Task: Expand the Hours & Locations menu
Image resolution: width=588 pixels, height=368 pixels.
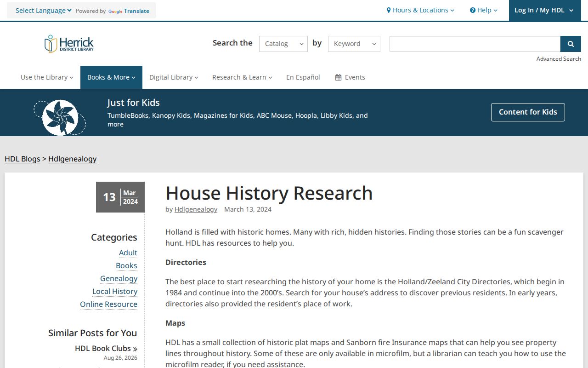Action: point(420,10)
